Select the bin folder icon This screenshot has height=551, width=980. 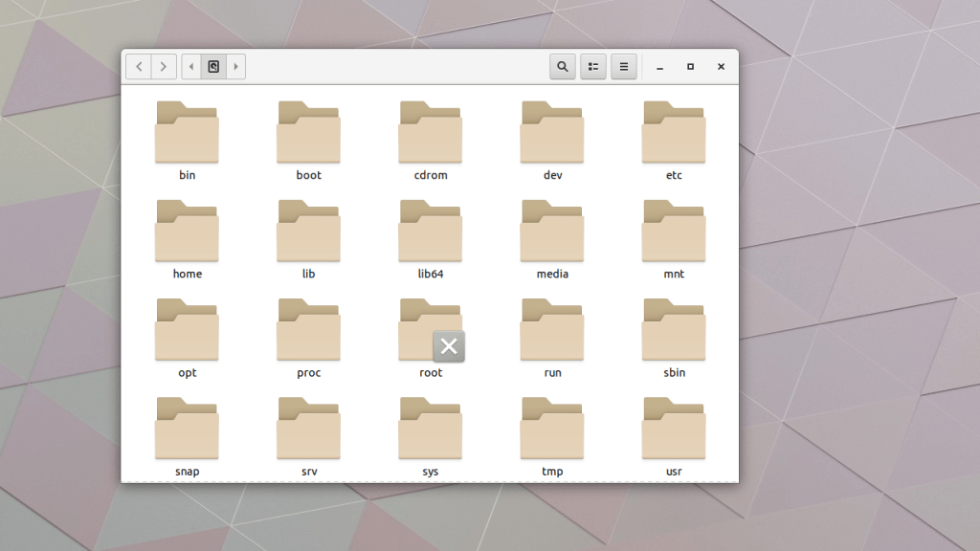coord(187,132)
